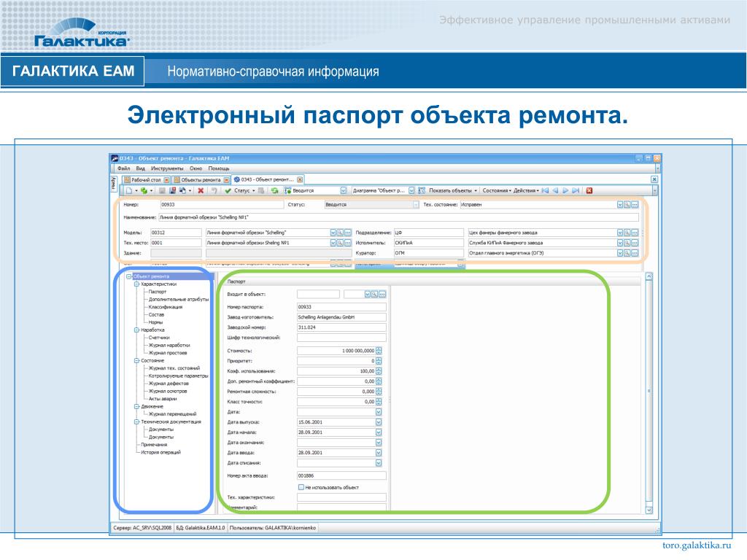
Task: Collapse the Техническая документация tree node
Action: [136, 421]
